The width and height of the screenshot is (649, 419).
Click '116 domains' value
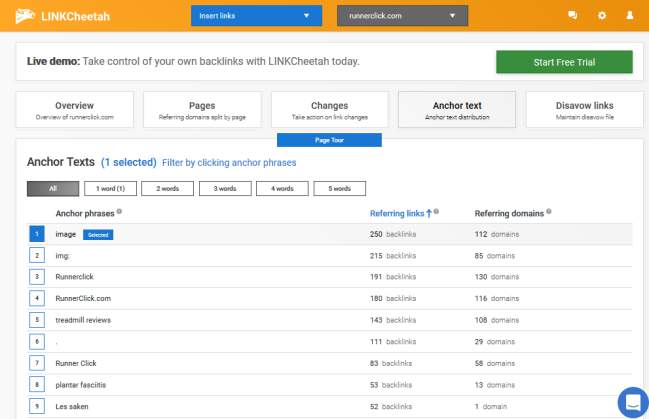(497, 298)
